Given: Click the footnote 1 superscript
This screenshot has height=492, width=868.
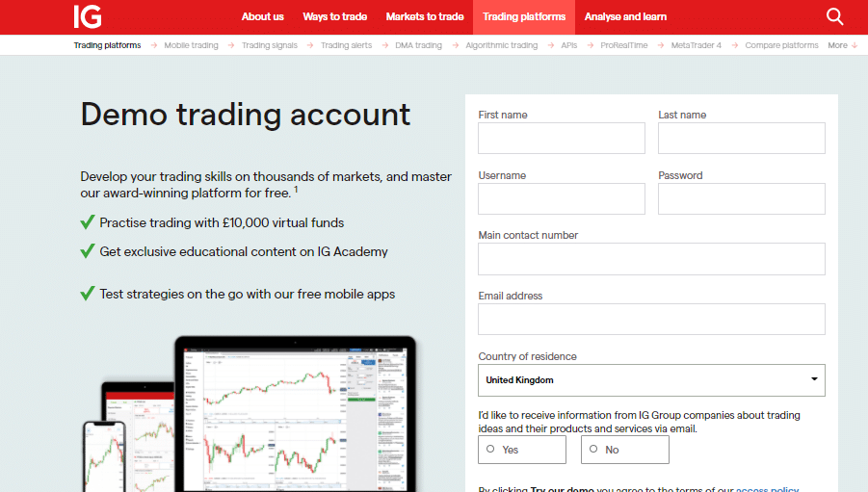Looking at the screenshot, I should coord(296,190).
